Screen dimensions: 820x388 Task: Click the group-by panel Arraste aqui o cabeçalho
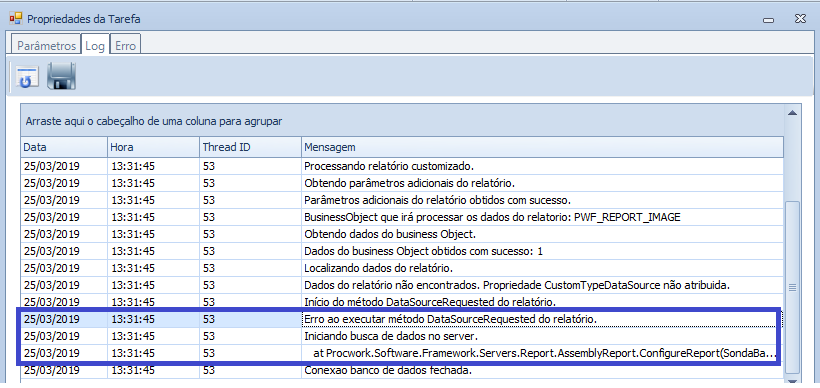coord(403,121)
